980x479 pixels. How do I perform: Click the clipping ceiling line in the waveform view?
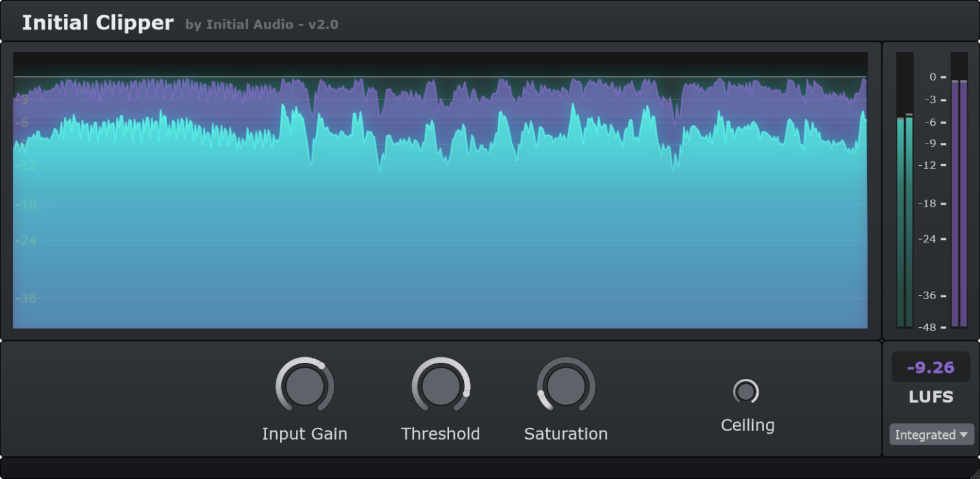(x=440, y=77)
